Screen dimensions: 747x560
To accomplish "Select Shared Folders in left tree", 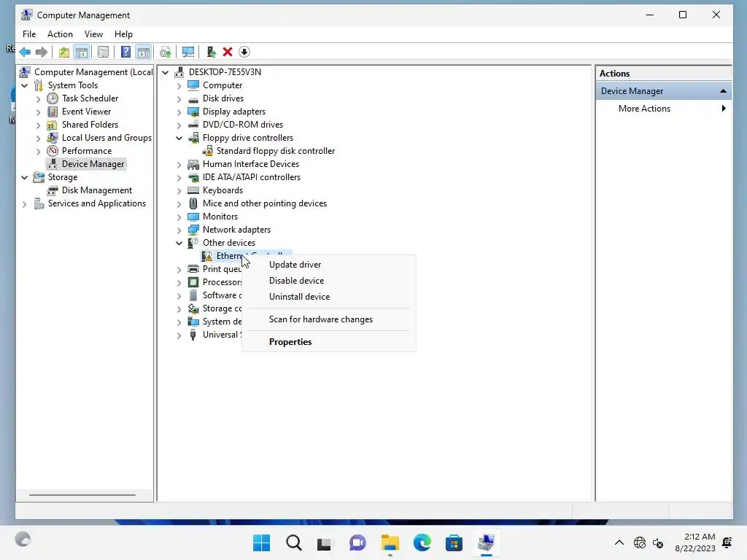I will (90, 125).
